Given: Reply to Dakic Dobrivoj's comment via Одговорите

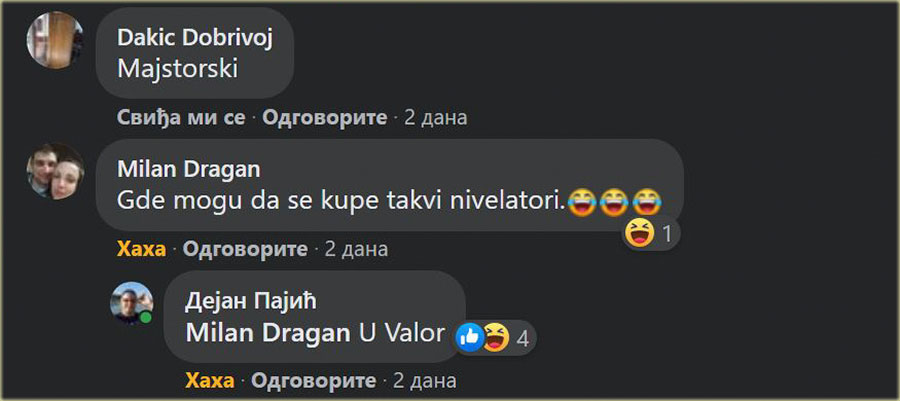Looking at the screenshot, I should click(x=325, y=118).
